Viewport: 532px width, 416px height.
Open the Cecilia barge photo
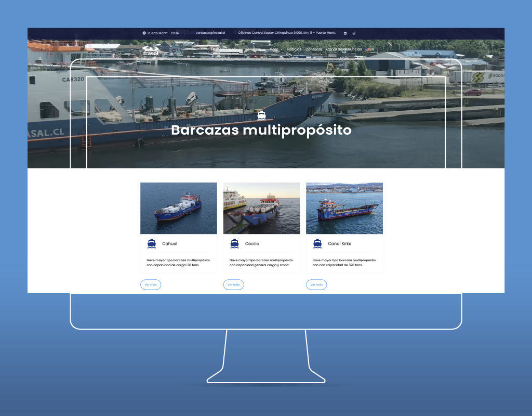pyautogui.click(x=261, y=208)
